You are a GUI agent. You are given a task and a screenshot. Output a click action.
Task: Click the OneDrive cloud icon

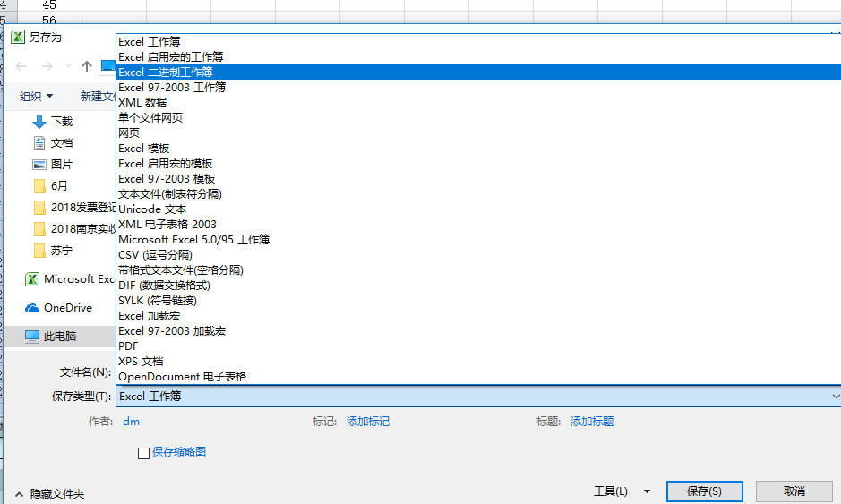point(32,308)
